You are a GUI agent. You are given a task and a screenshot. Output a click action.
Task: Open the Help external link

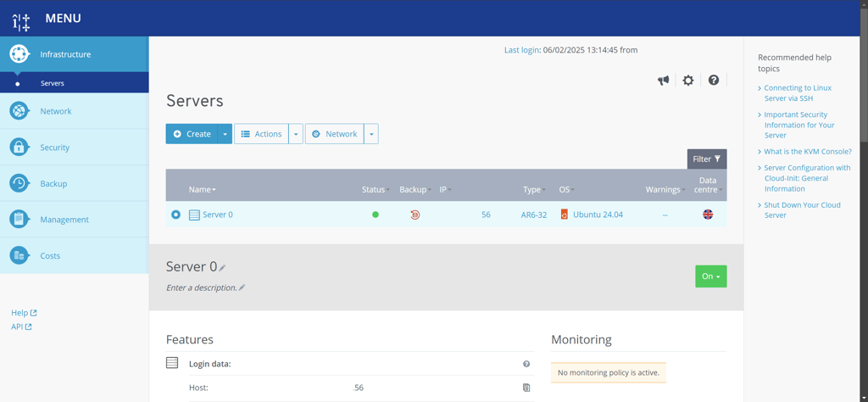(x=24, y=313)
